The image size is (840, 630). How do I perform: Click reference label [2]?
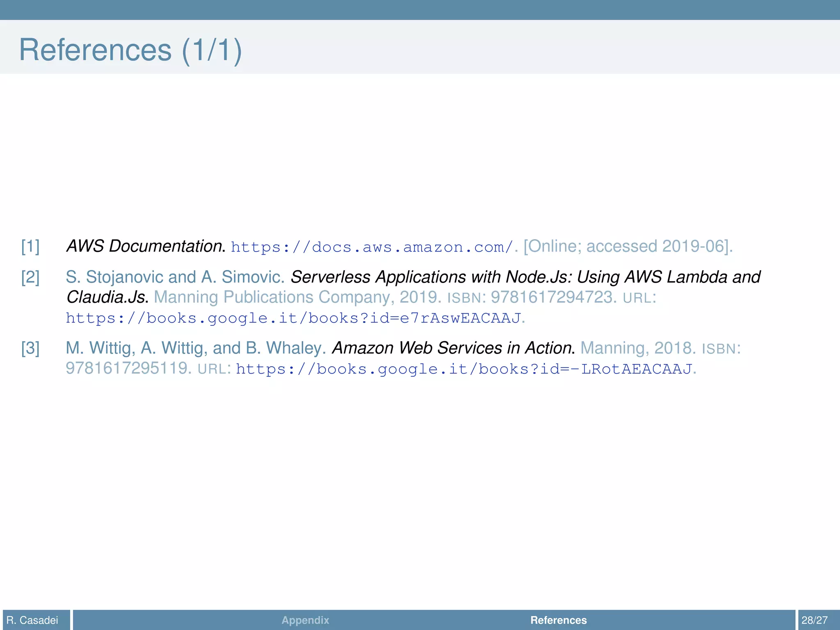30,277
